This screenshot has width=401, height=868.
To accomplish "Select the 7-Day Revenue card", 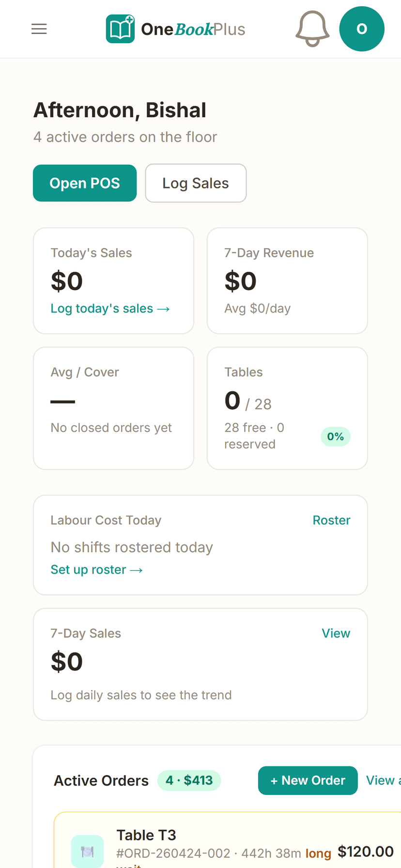I will point(287,281).
